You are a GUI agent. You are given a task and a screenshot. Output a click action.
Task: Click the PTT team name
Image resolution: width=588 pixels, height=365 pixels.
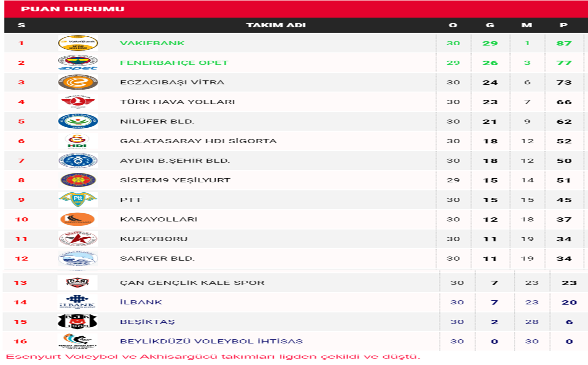click(x=131, y=200)
